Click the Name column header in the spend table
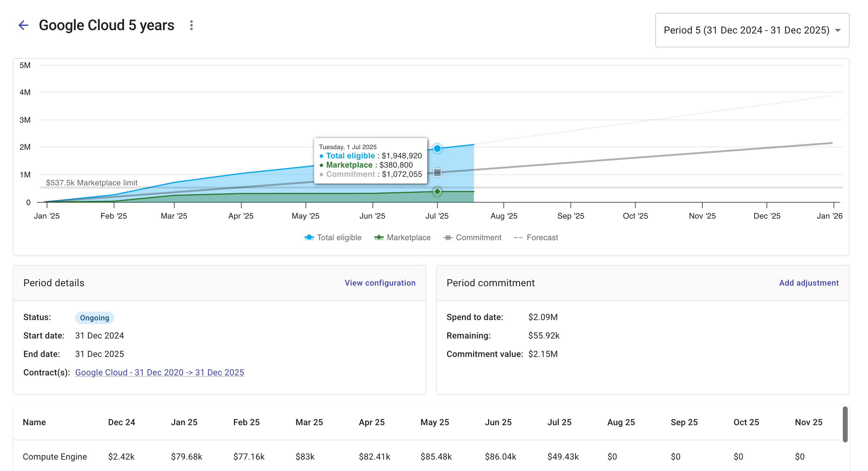868x471 pixels. click(x=34, y=422)
